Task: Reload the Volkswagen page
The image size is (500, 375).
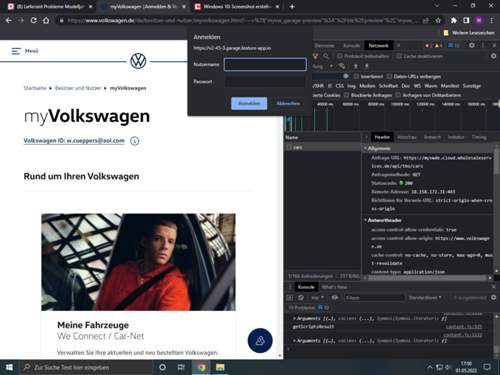Action: [x=34, y=20]
